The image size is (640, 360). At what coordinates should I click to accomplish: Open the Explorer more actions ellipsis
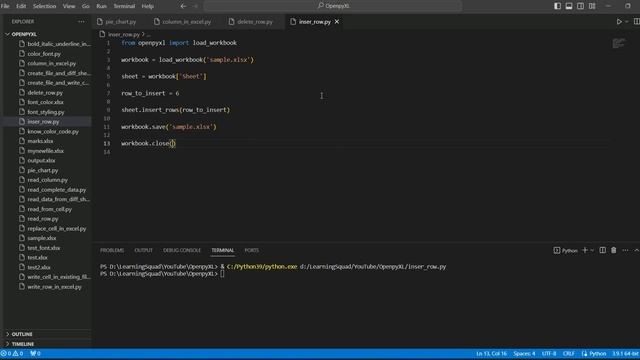(x=81, y=22)
